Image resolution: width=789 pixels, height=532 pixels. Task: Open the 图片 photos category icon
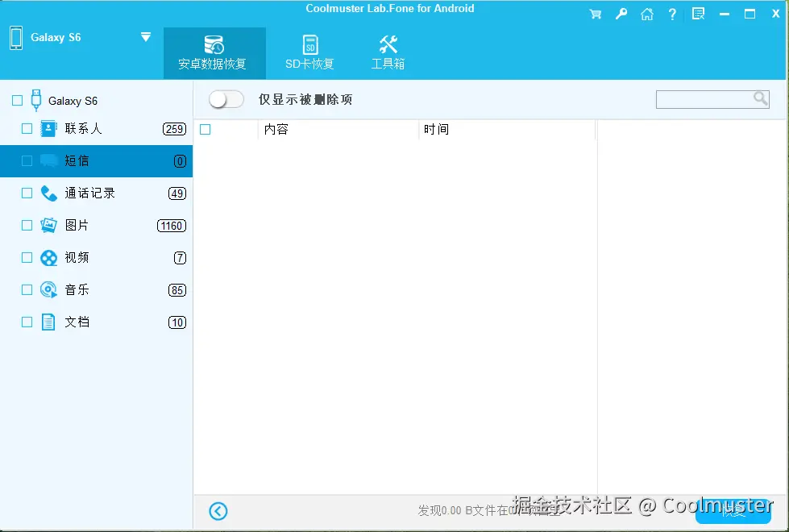[47, 225]
